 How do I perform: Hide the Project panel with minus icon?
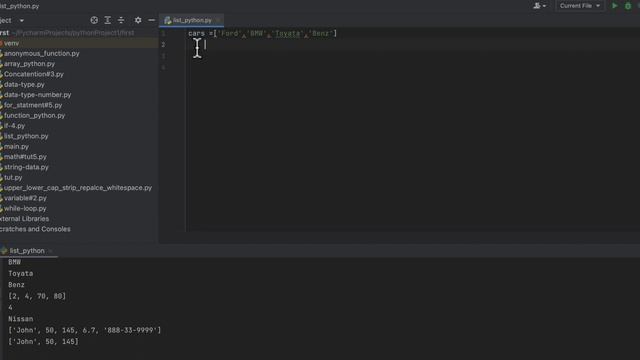(x=151, y=20)
